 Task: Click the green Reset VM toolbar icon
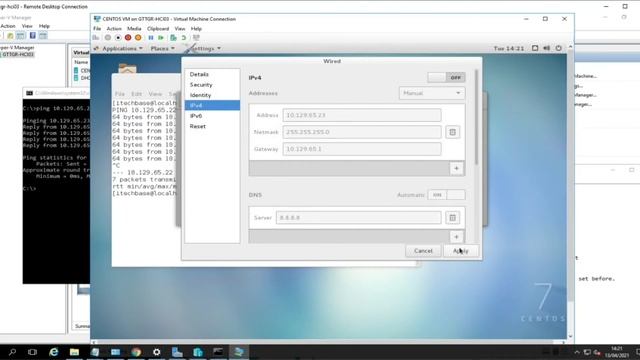coord(161,38)
